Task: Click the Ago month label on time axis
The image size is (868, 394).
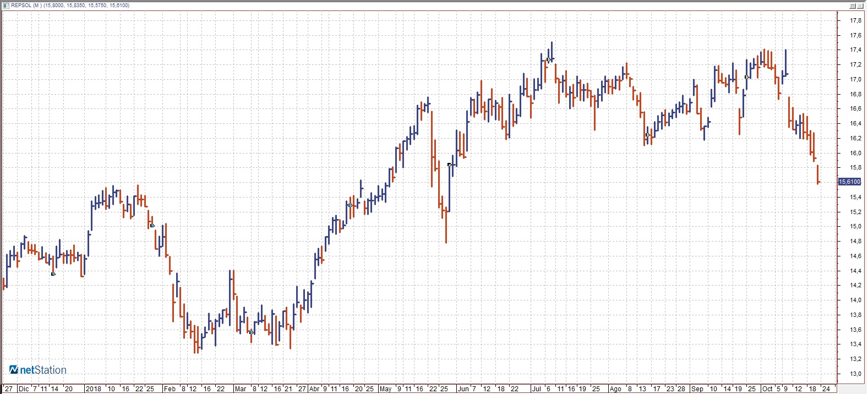Action: tap(615, 388)
